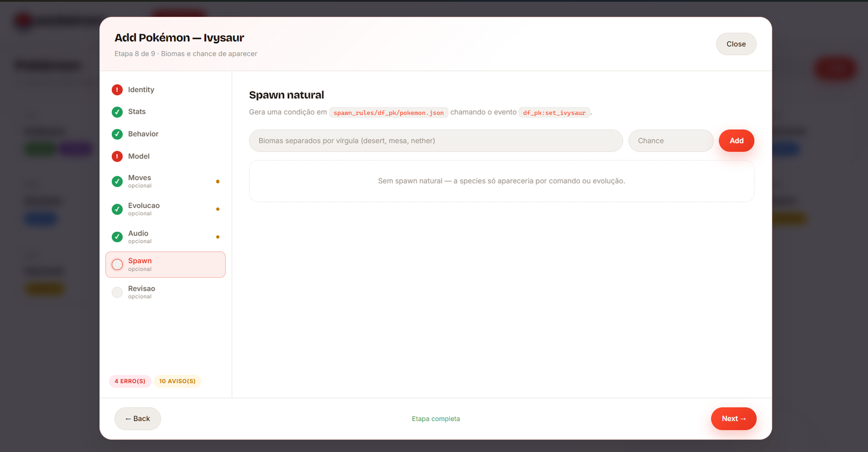Click the green check icon beside Stats
868x452 pixels.
[x=117, y=112]
